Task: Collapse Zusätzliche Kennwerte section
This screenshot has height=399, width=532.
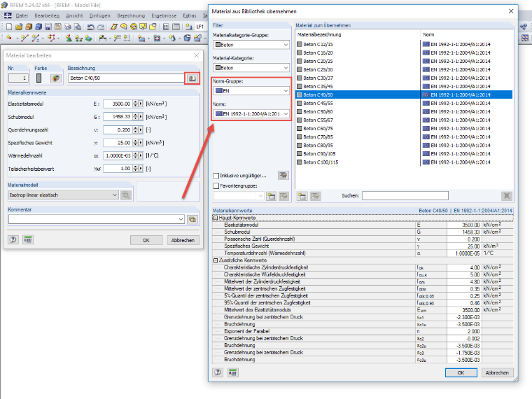Action: pyautogui.click(x=215, y=260)
